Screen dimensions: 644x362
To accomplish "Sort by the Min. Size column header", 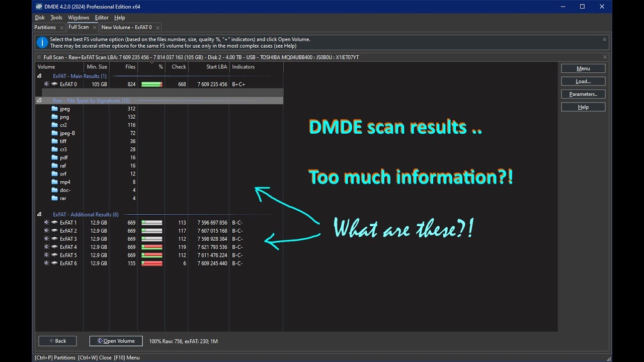I will pyautogui.click(x=97, y=66).
